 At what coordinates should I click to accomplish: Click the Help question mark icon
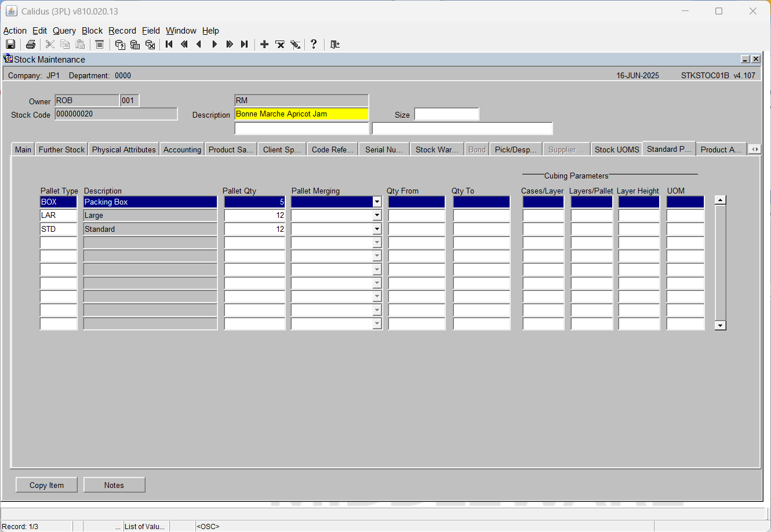click(x=314, y=45)
